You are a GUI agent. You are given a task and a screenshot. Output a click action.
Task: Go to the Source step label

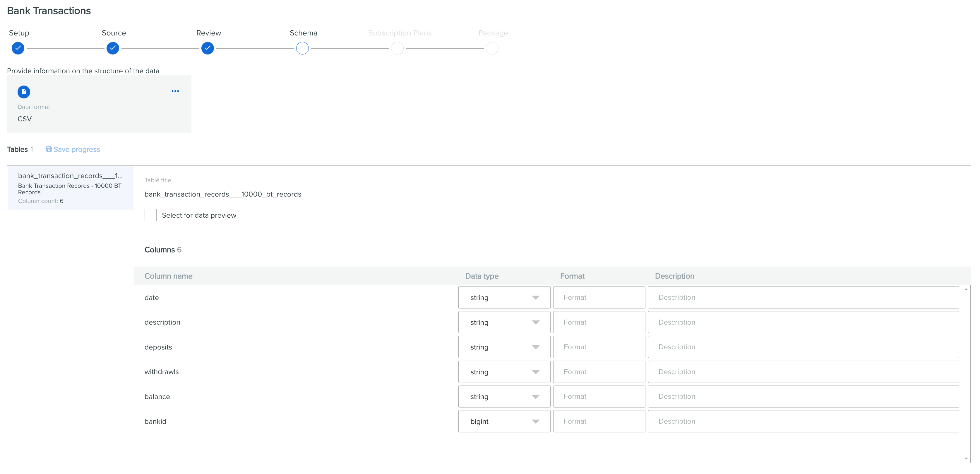coord(114,33)
